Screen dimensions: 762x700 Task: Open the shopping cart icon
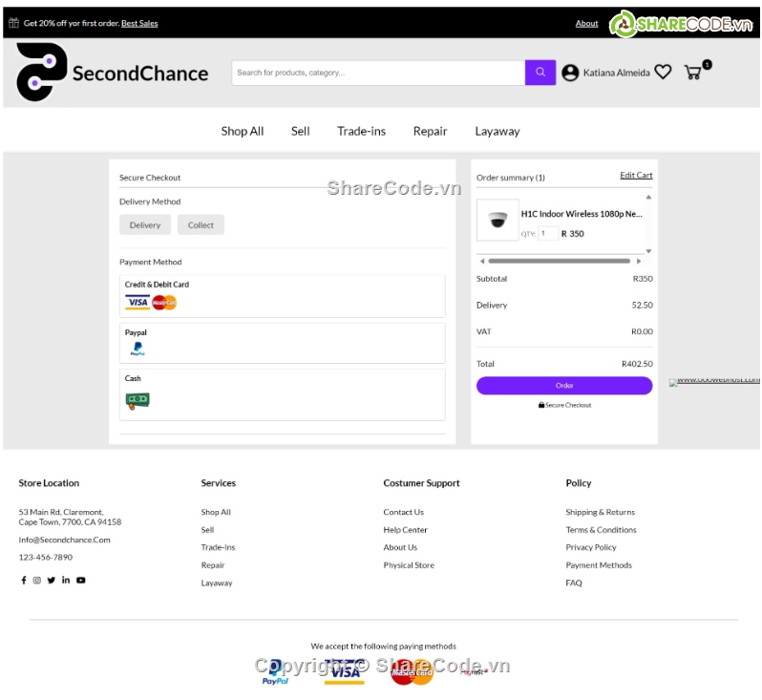tap(692, 73)
